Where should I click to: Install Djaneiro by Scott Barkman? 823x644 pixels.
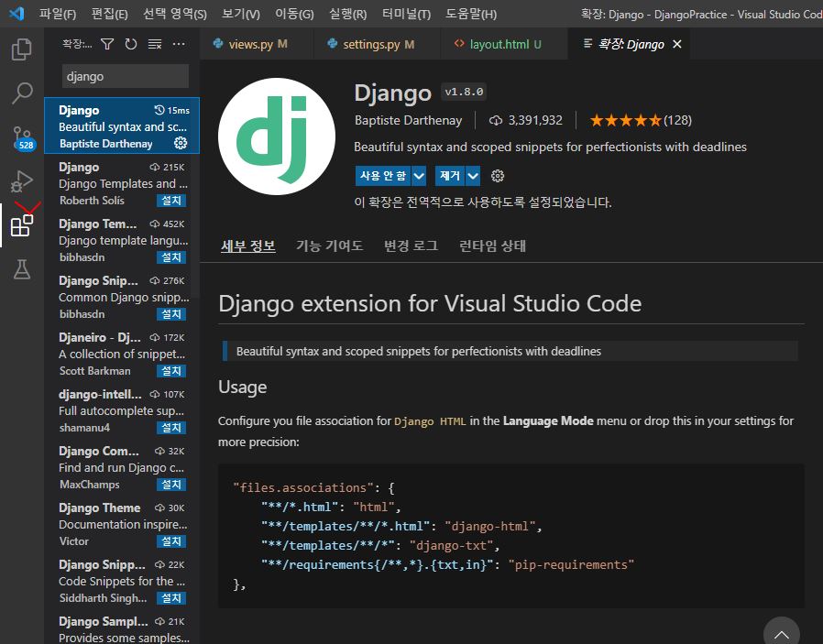(x=171, y=371)
